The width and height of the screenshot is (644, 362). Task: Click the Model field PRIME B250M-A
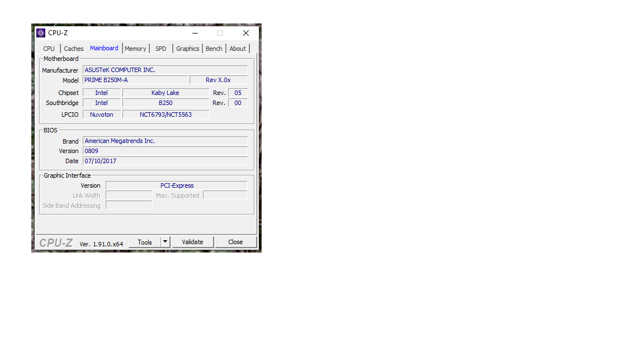coord(135,80)
